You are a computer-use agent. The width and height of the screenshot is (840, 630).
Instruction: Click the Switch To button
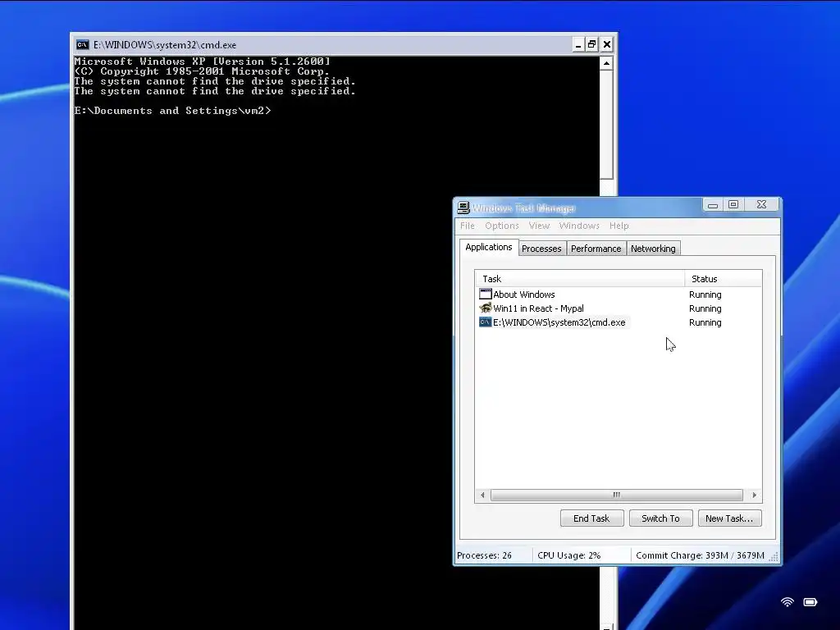(660, 518)
